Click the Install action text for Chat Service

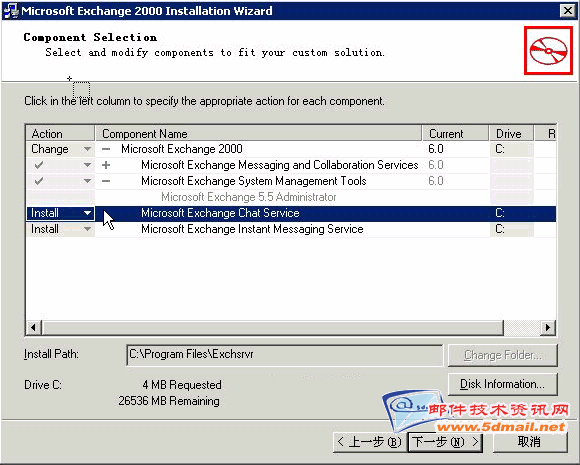[45, 213]
